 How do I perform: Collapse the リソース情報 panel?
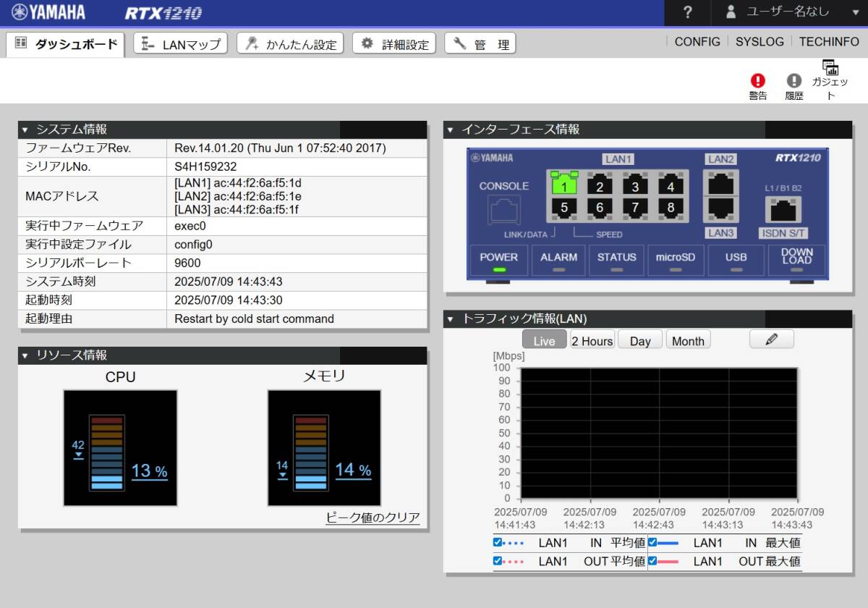click(25, 355)
